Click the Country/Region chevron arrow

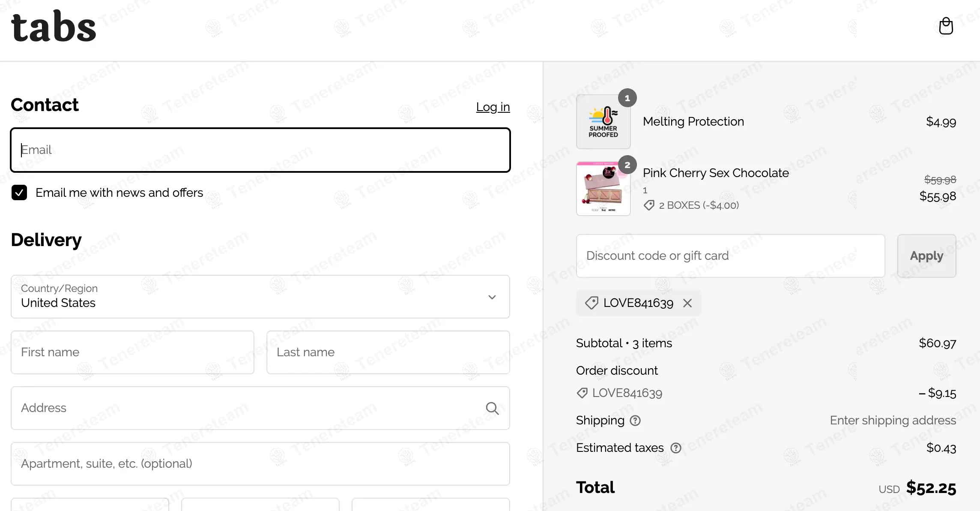[x=492, y=297]
